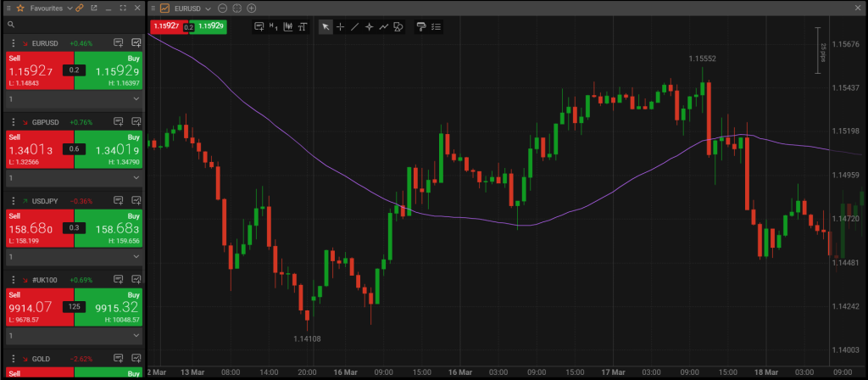Screen dimensions: 868x380
Task: Click the new order icon in chart toolbar
Action: pyautogui.click(x=259, y=26)
